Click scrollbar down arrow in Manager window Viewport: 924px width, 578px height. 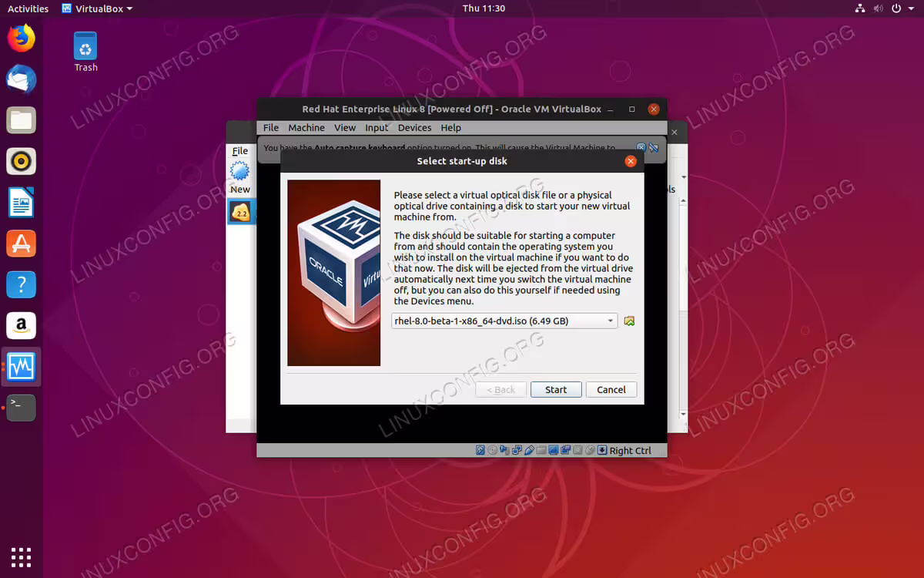tap(683, 415)
